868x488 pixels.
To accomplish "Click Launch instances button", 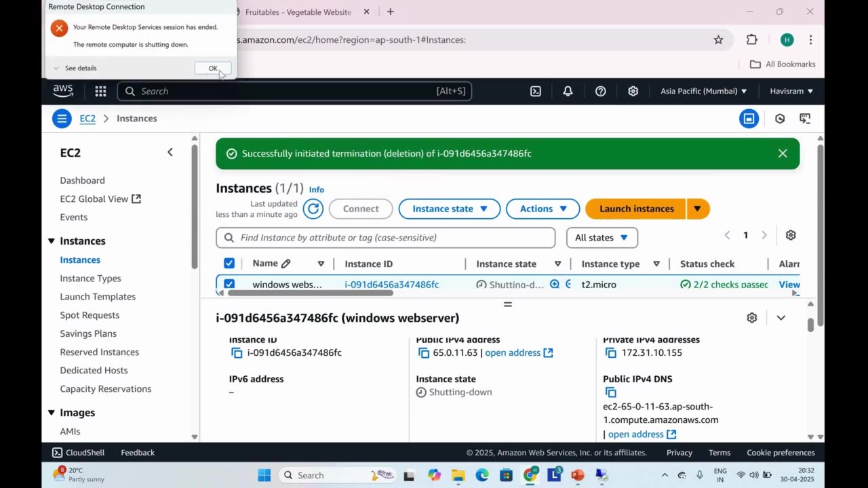I will tap(636, 209).
